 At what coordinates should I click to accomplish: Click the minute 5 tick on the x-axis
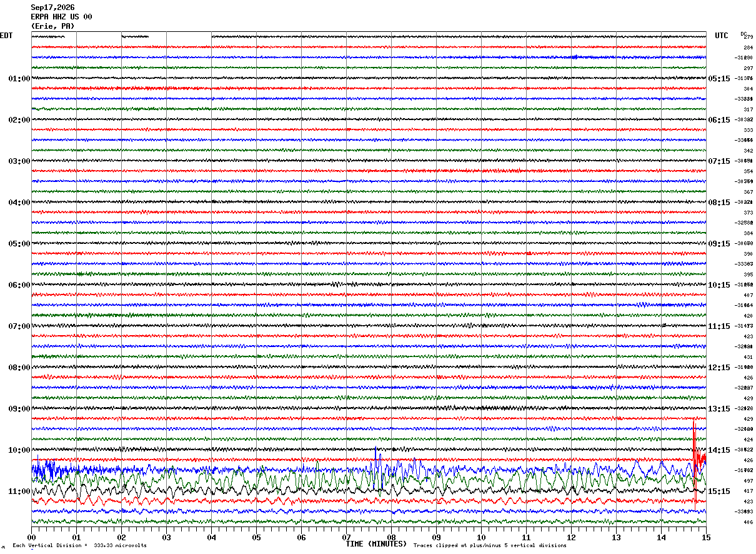[x=256, y=537]
